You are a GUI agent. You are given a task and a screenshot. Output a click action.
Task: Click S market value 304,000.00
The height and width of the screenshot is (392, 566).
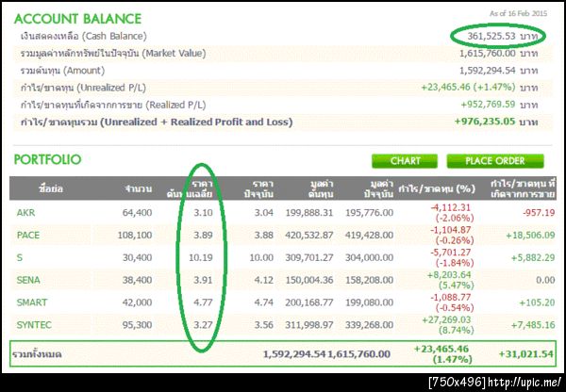pos(369,257)
